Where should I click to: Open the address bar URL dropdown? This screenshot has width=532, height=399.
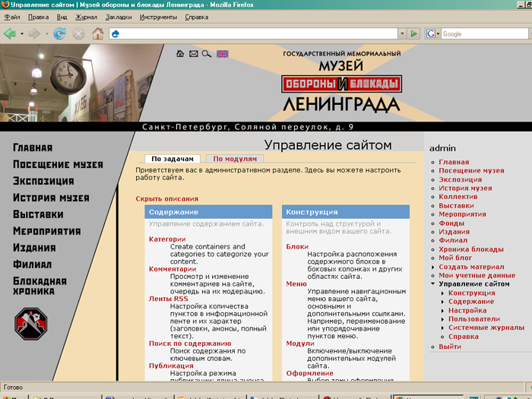(x=402, y=33)
